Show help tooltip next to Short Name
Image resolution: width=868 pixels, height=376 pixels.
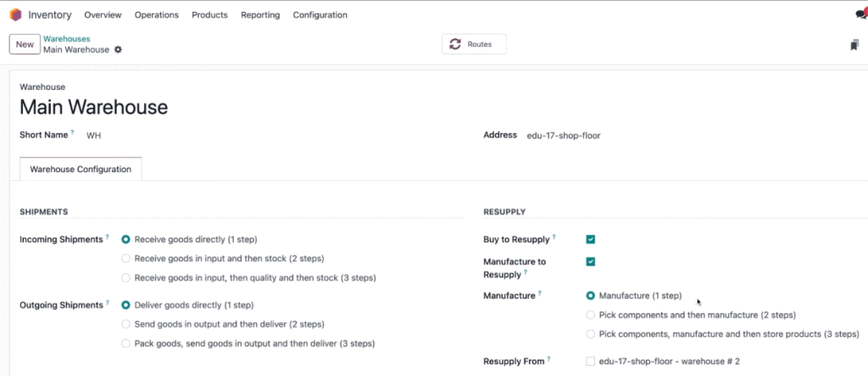72,133
